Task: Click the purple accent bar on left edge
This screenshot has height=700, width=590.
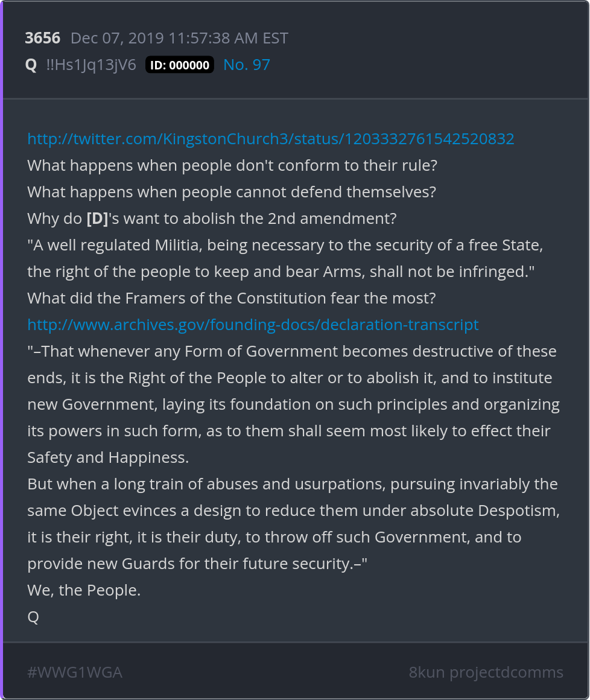Action: click(x=2, y=350)
